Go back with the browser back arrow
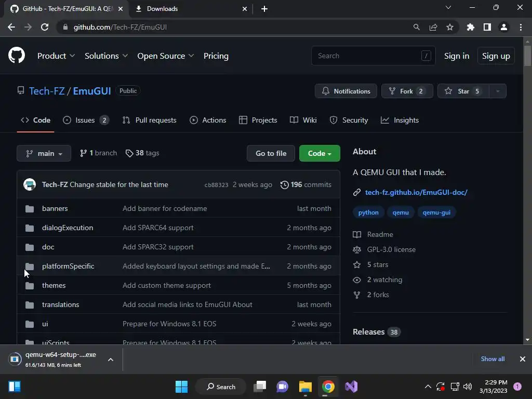The image size is (532, 399). (x=11, y=27)
